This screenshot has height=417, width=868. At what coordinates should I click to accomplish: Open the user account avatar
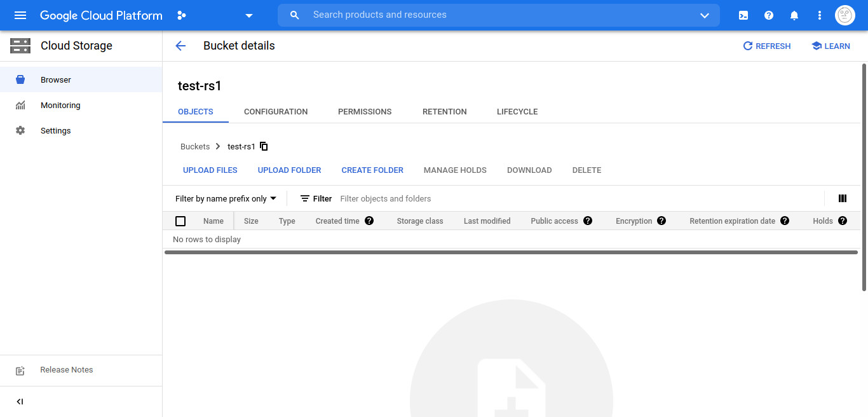click(844, 15)
